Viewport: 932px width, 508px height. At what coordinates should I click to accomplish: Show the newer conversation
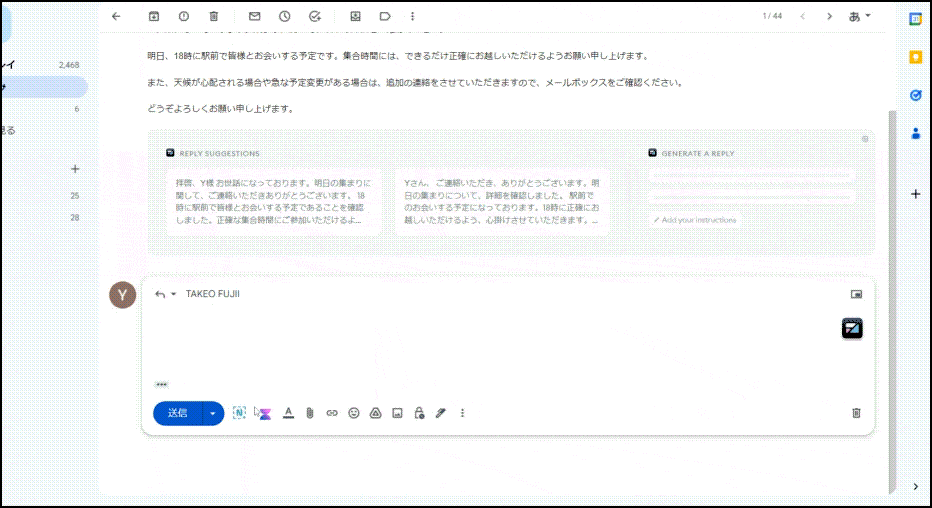pos(802,17)
